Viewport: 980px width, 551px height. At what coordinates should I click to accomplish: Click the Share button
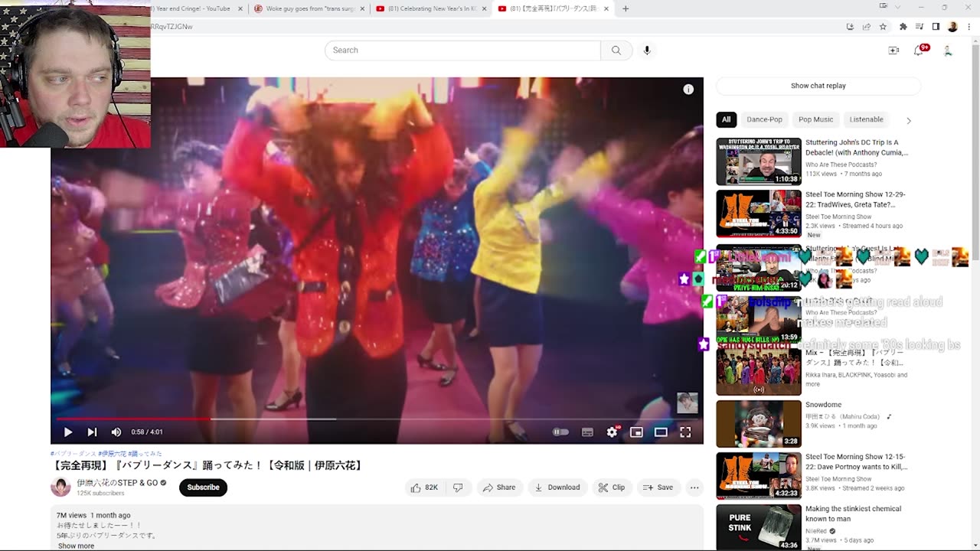point(498,487)
